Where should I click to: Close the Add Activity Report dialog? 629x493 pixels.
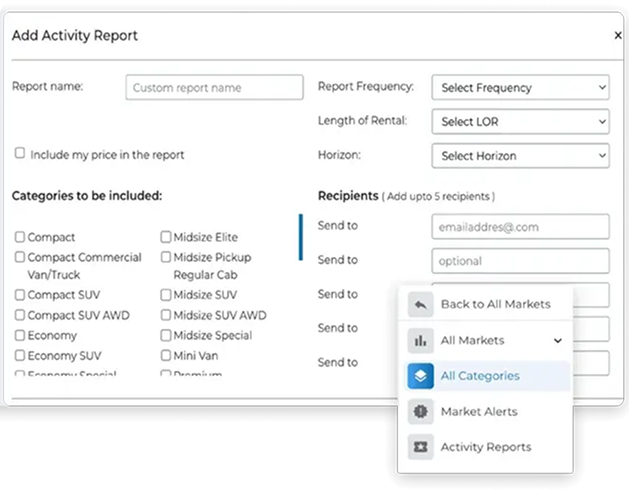pos(618,36)
